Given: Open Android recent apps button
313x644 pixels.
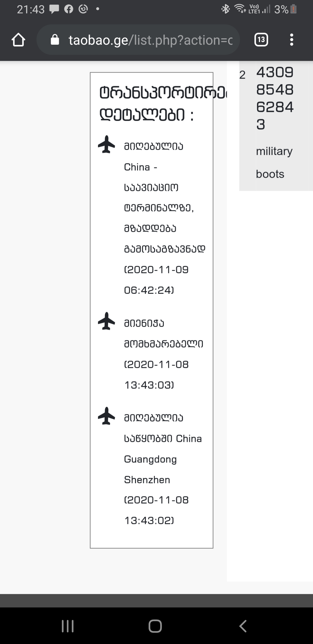Looking at the screenshot, I should click(68, 626).
